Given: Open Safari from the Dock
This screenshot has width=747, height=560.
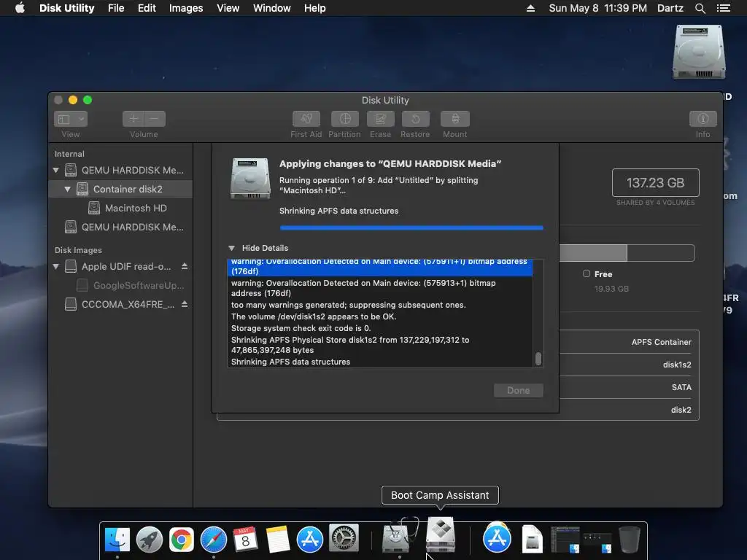Looking at the screenshot, I should [214, 540].
